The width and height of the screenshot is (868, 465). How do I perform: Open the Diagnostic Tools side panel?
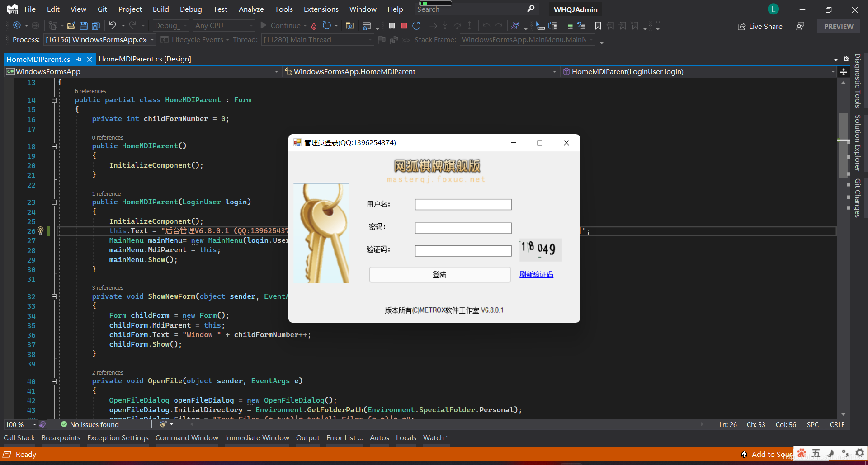click(857, 80)
